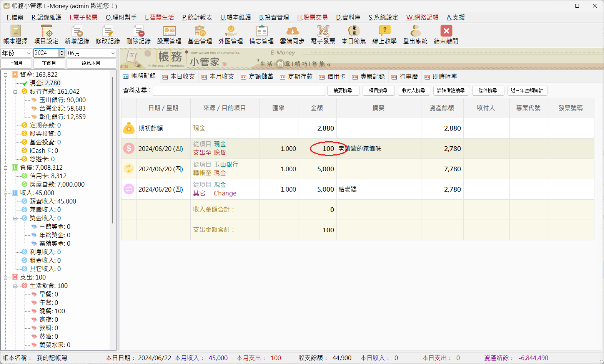Click 給老婆 summary cell
The width and height of the screenshot is (604, 364).
[x=379, y=189]
